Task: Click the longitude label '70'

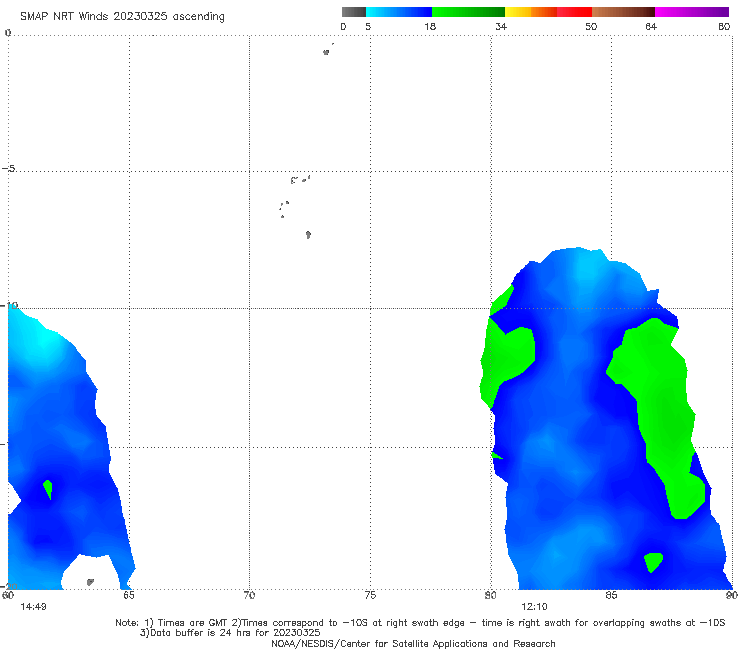Action: (x=250, y=595)
